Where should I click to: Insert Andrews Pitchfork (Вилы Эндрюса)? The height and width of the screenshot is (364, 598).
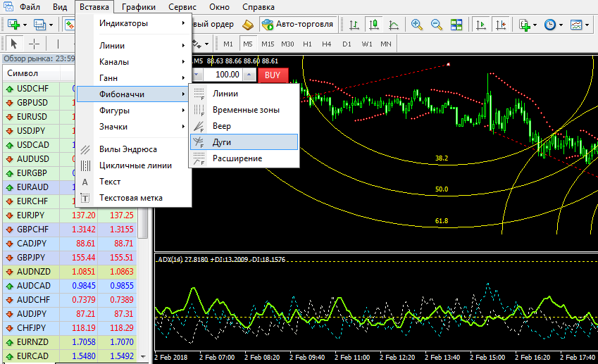point(128,149)
